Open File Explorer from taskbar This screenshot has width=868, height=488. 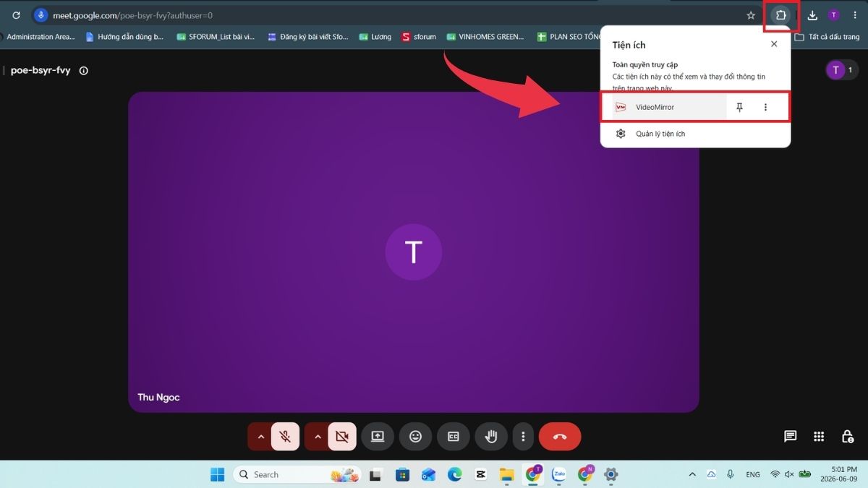(x=506, y=474)
